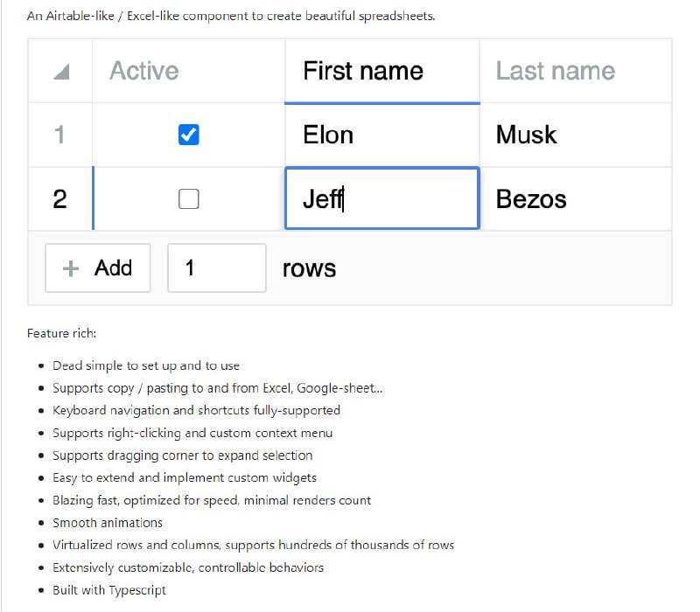Select the Musk cell
This screenshot has height=612, width=700.
(x=575, y=135)
